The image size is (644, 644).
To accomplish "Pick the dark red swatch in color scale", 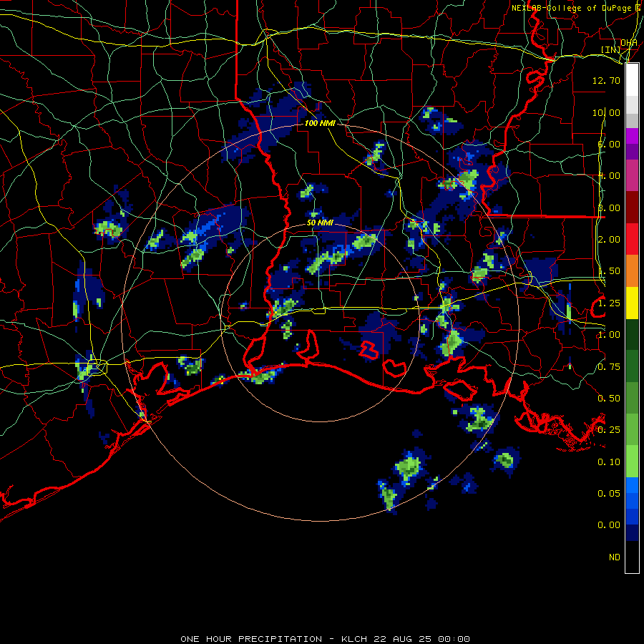I will point(632,208).
